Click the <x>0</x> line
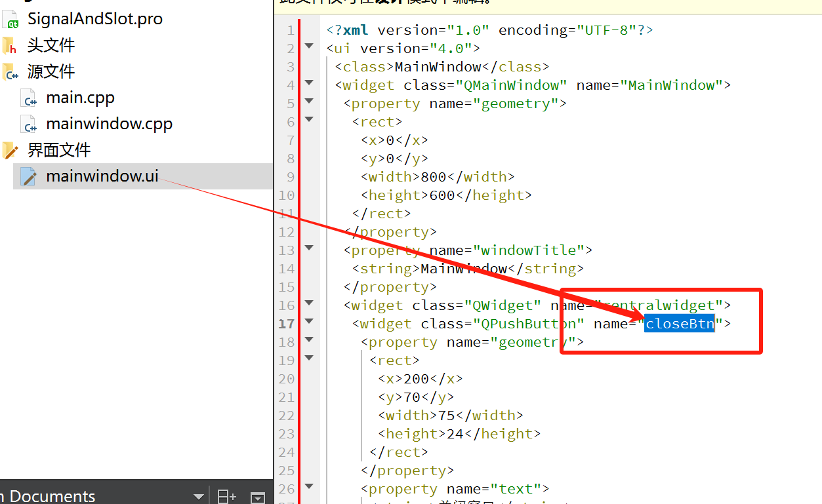The image size is (822, 504). tap(394, 140)
